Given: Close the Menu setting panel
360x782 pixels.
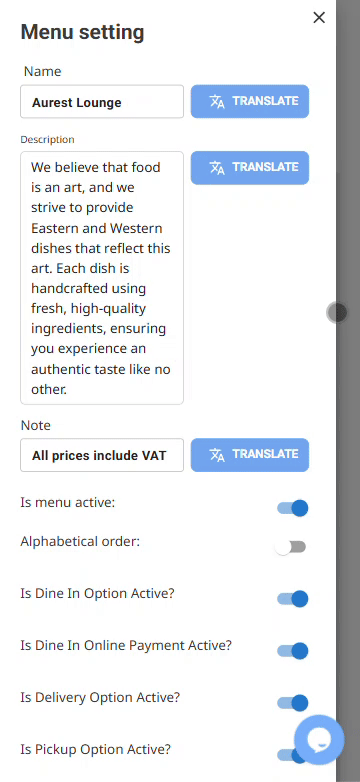Looking at the screenshot, I should (319, 18).
